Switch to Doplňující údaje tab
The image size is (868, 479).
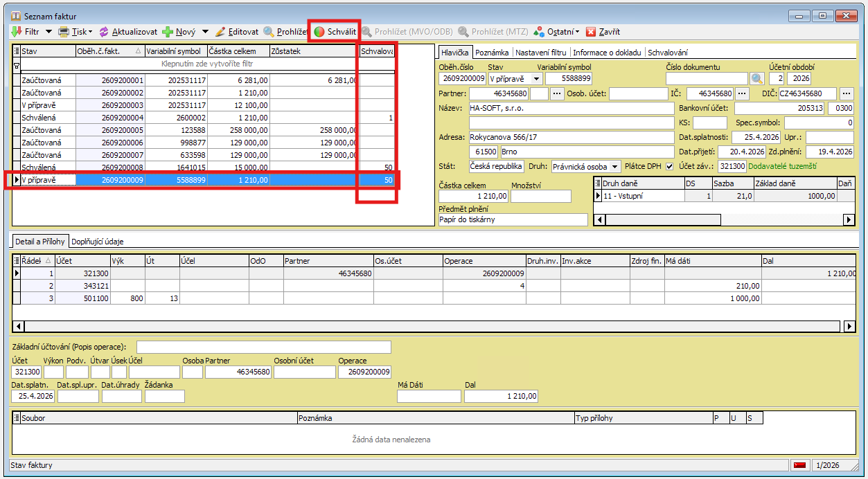click(98, 241)
